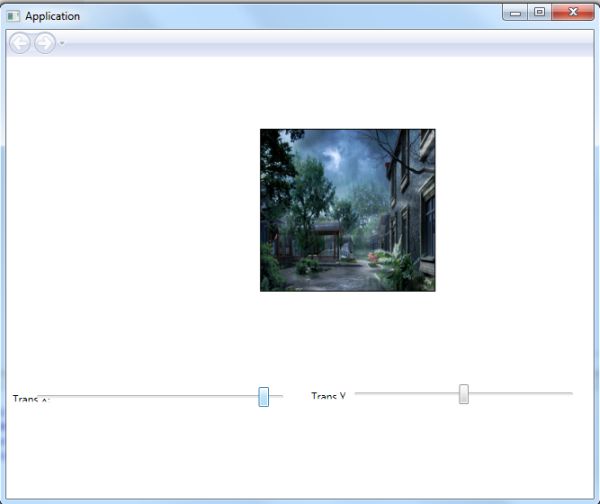
Task: Click the Trans X slider thumb
Action: coord(263,397)
